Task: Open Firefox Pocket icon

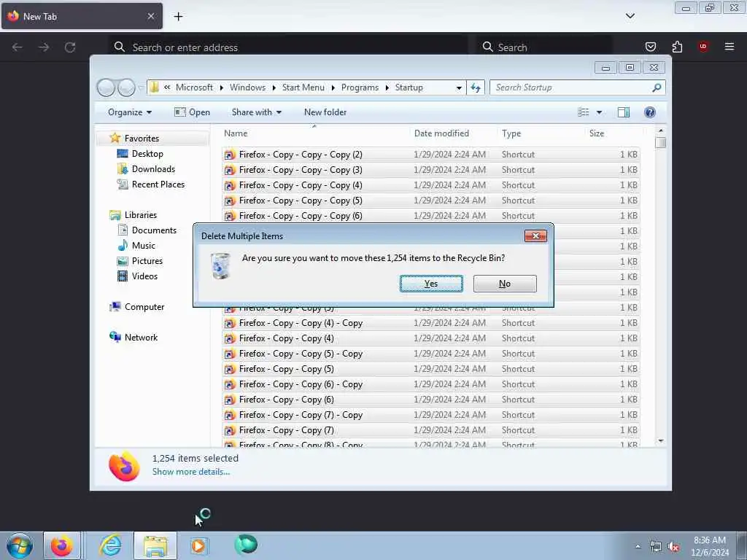Action: tap(650, 47)
